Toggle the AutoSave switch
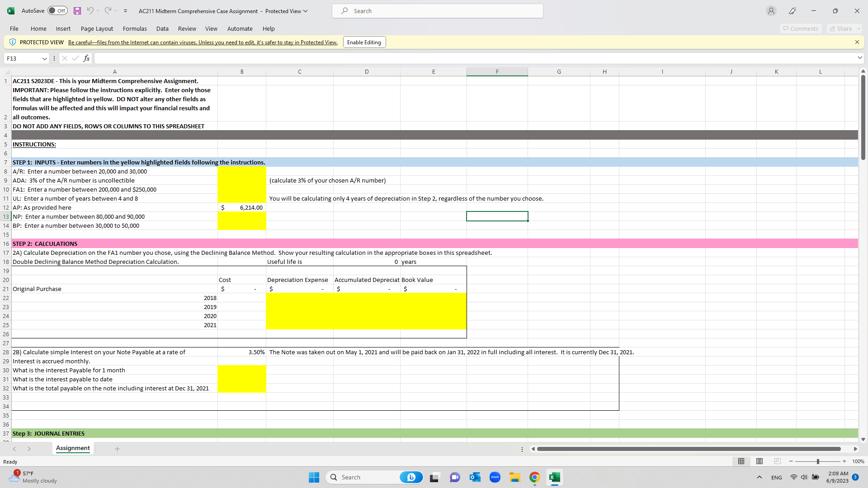Viewport: 868px width, 488px height. point(57,11)
